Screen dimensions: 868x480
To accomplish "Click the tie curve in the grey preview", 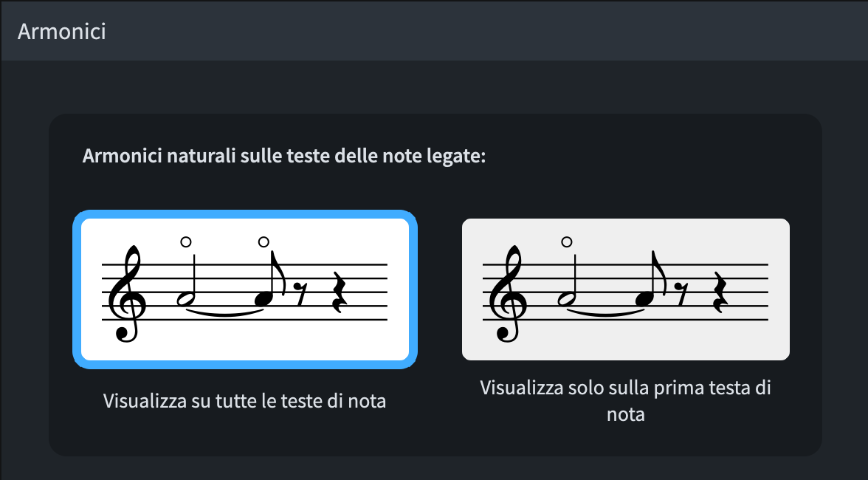I will click(604, 312).
